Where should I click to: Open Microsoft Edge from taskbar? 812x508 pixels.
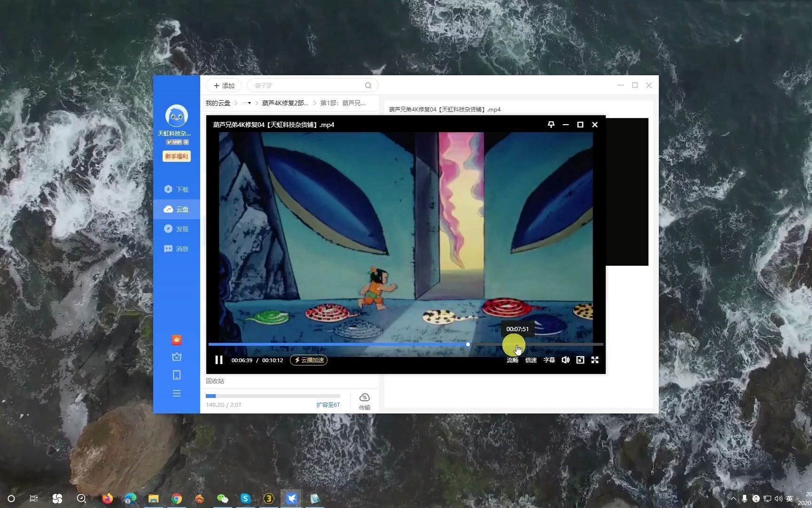[x=130, y=499]
